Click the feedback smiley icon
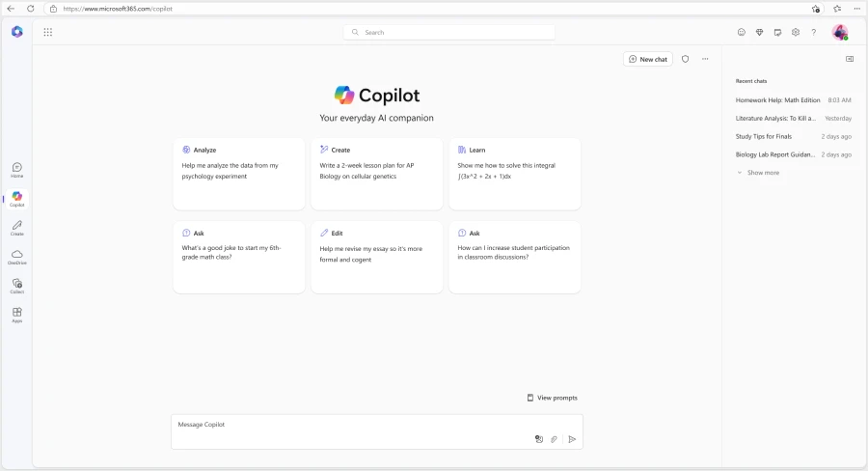Image resolution: width=868 pixels, height=471 pixels. (742, 32)
